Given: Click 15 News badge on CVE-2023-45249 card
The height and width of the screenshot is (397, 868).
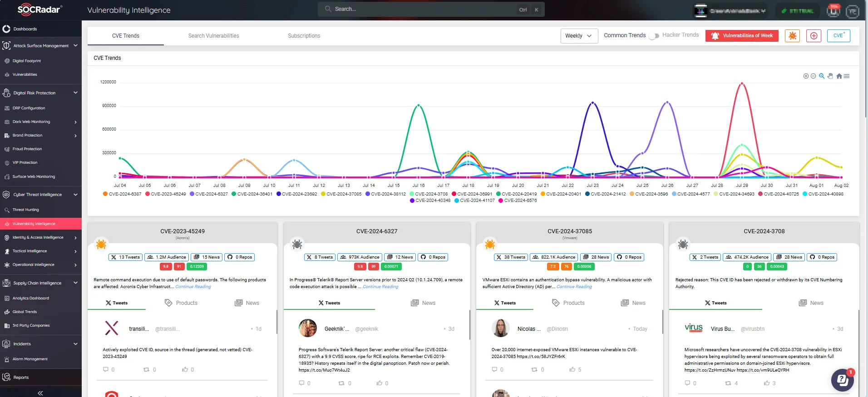Looking at the screenshot, I should click(207, 257).
